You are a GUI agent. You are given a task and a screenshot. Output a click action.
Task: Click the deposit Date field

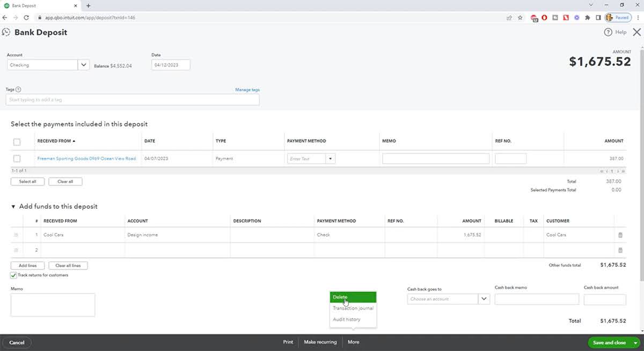171,65
